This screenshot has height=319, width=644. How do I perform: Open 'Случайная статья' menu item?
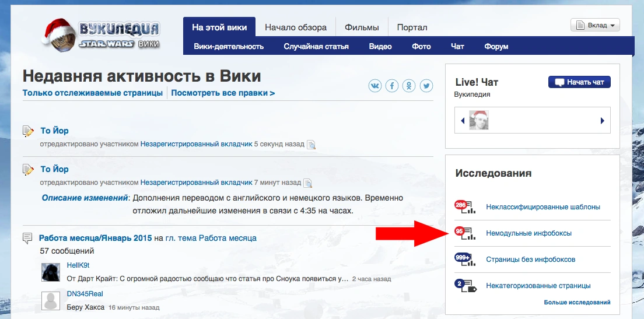[x=316, y=47]
